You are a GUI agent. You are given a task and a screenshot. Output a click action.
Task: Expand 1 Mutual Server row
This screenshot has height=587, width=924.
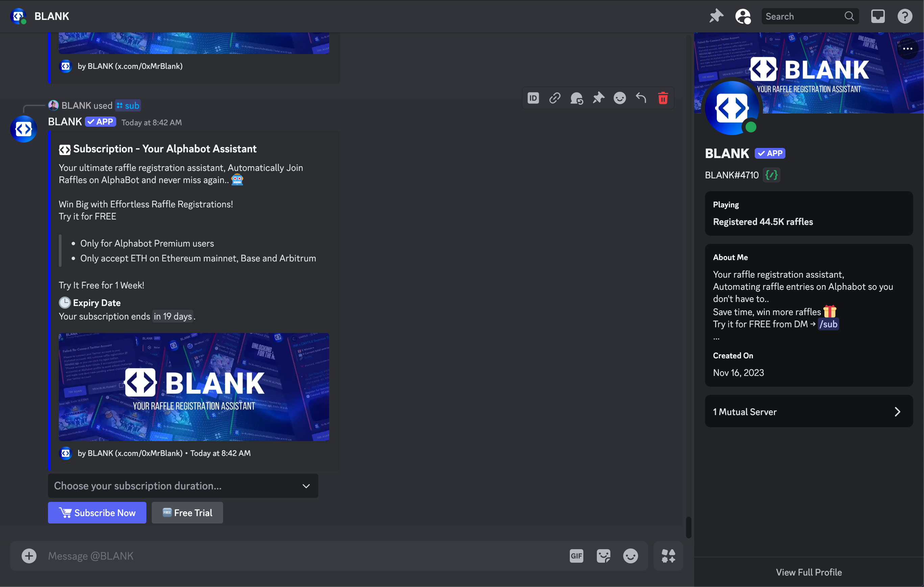[809, 412]
